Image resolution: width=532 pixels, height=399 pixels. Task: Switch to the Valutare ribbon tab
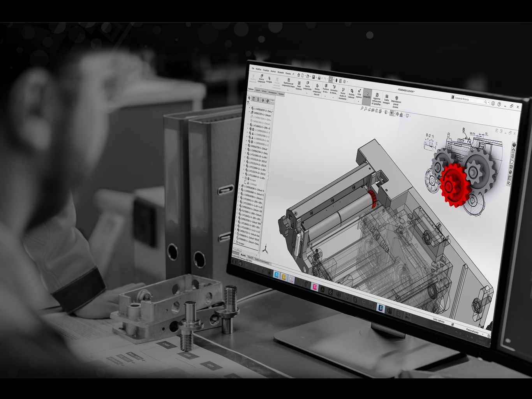click(281, 94)
